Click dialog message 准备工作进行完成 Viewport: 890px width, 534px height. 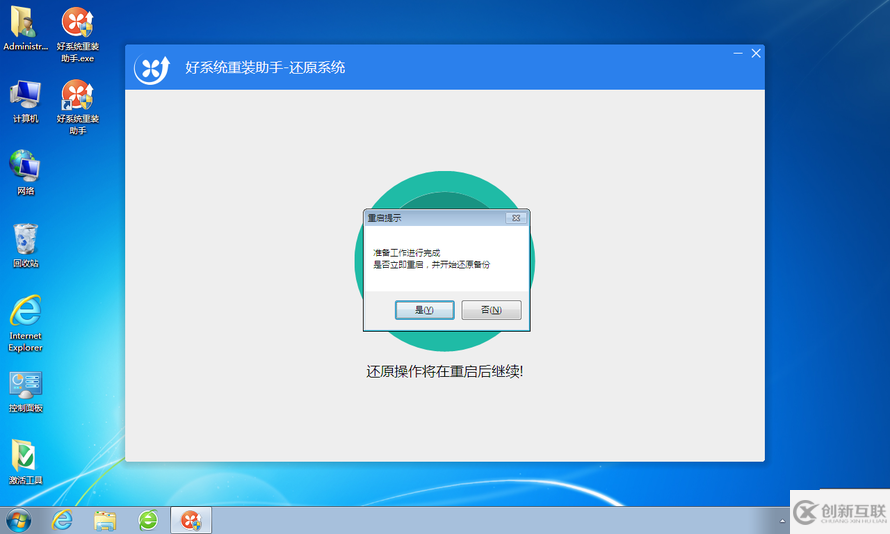tap(406, 253)
